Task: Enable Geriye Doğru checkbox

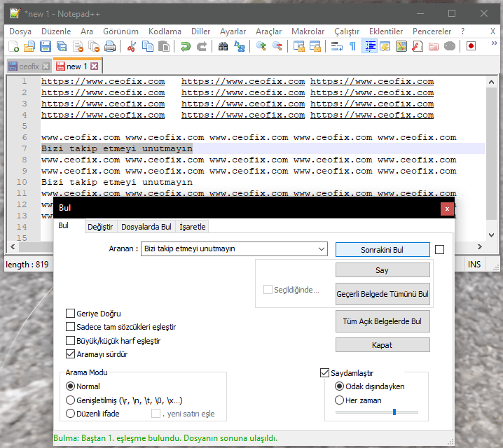Action: [x=70, y=314]
